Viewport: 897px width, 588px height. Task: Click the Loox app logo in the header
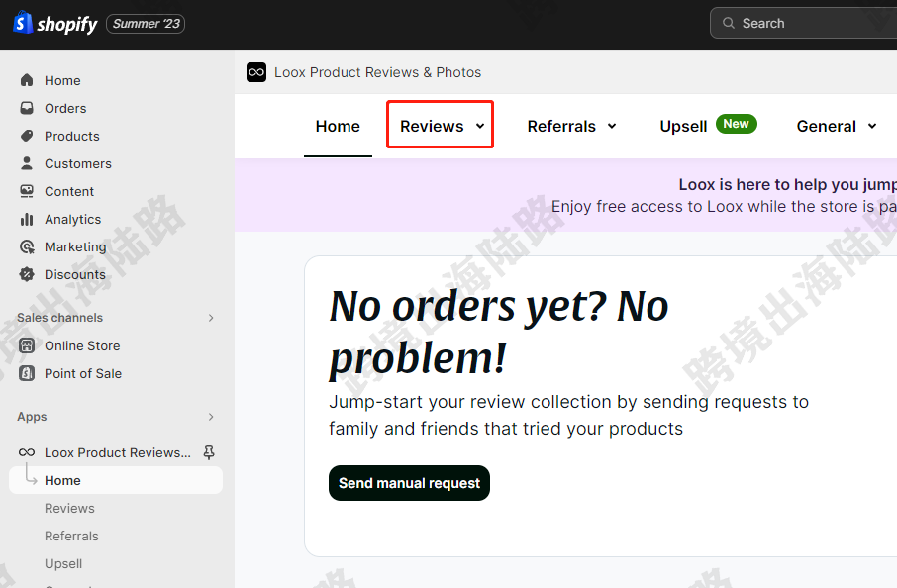tap(256, 72)
